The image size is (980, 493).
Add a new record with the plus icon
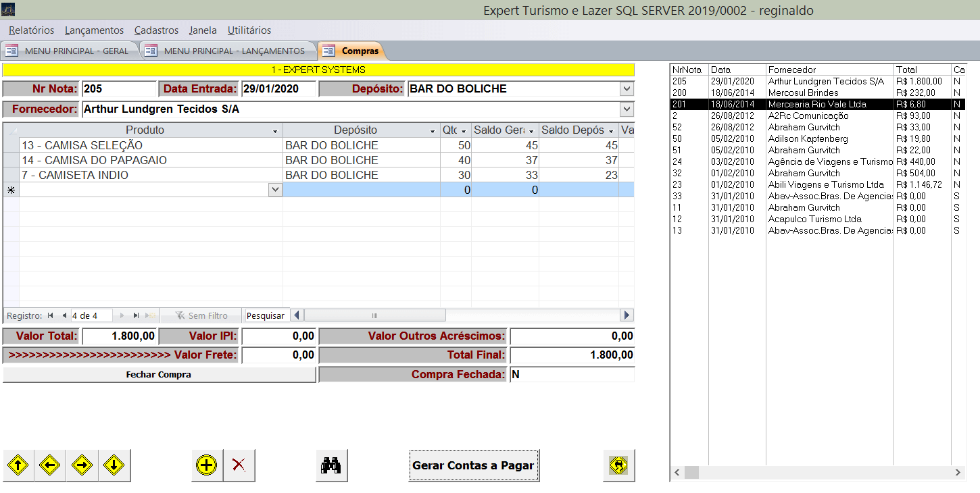tap(207, 465)
